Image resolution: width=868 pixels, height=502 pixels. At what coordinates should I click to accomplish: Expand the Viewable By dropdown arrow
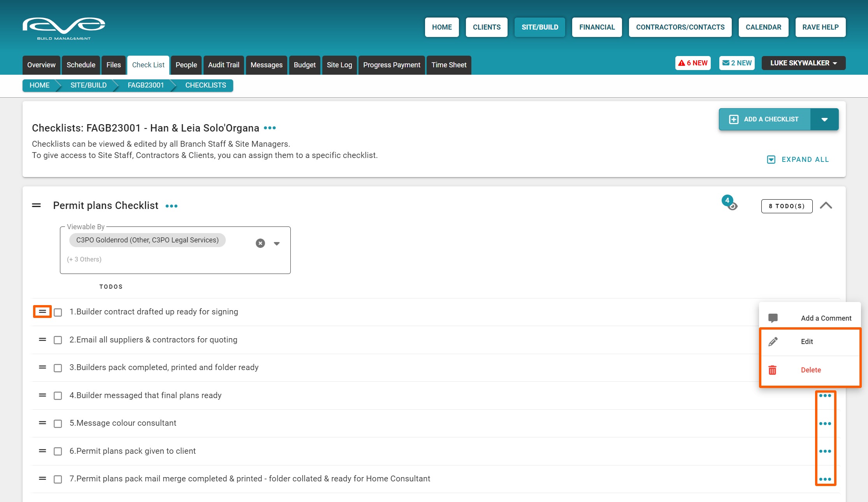277,244
